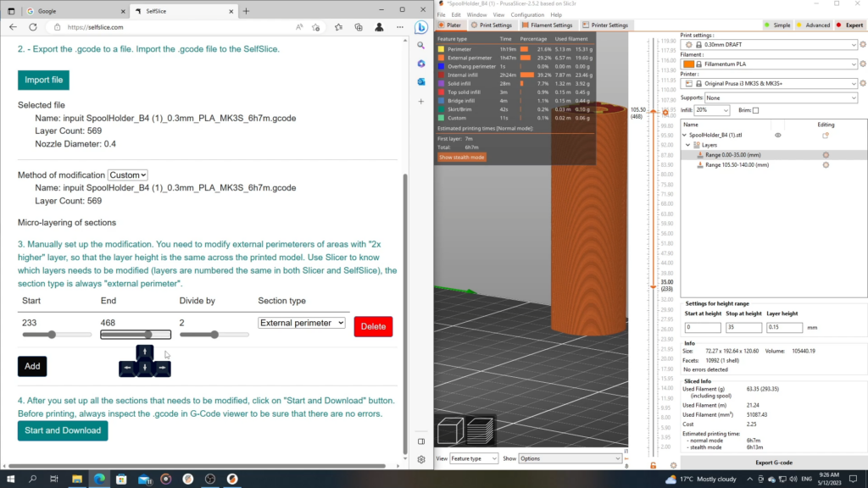The width and height of the screenshot is (868, 488).
Task: Click Show stealth mode button
Action: click(x=462, y=158)
